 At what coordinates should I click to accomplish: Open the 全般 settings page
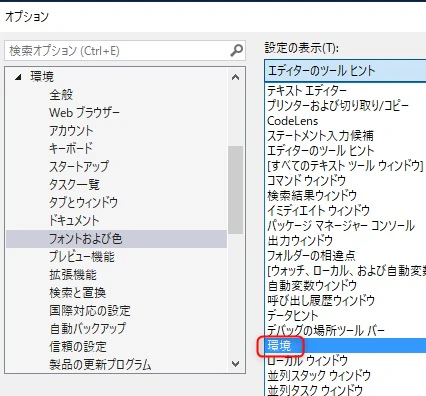coord(61,95)
